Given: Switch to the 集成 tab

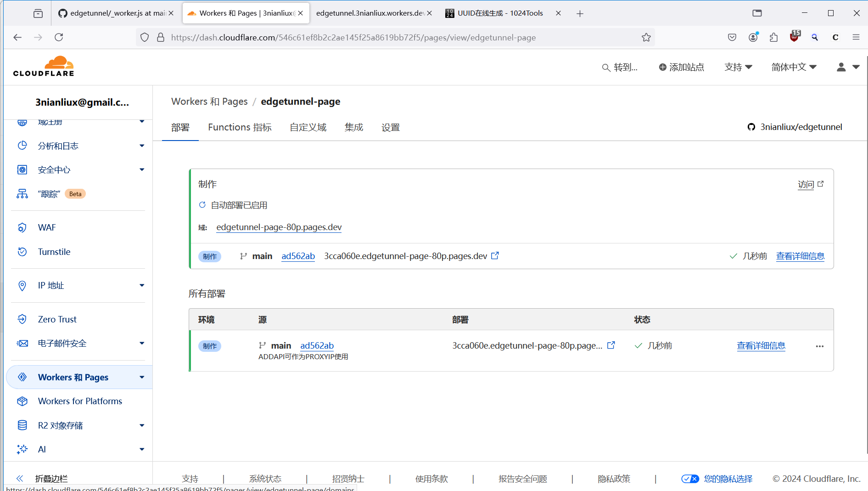Looking at the screenshot, I should point(354,127).
